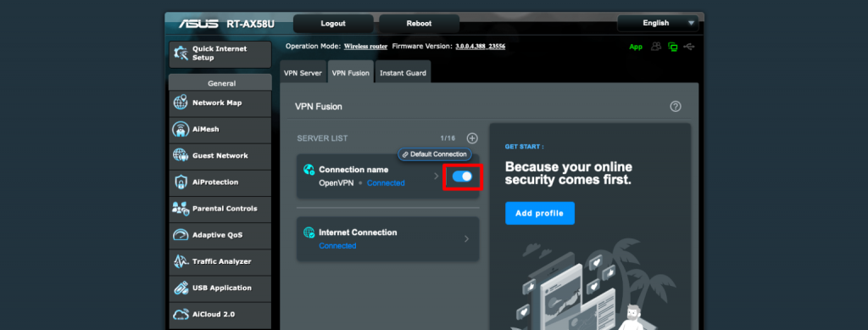868x330 pixels.
Task: Click the AiMesh sidebar icon
Action: tap(181, 130)
